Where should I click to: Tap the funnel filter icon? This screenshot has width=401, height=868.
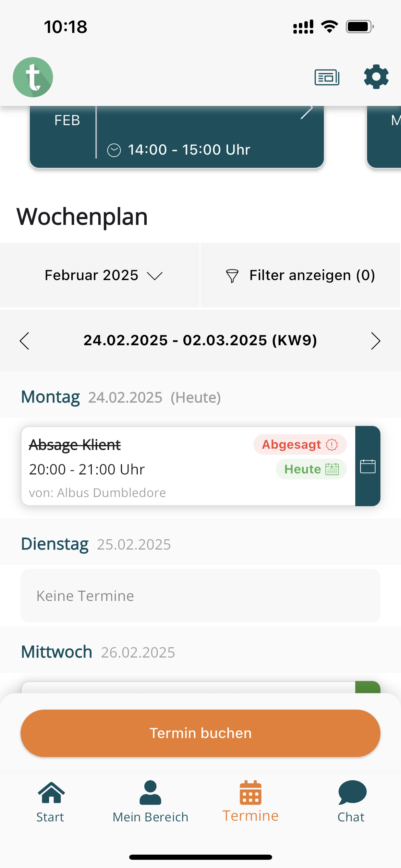[x=232, y=276]
